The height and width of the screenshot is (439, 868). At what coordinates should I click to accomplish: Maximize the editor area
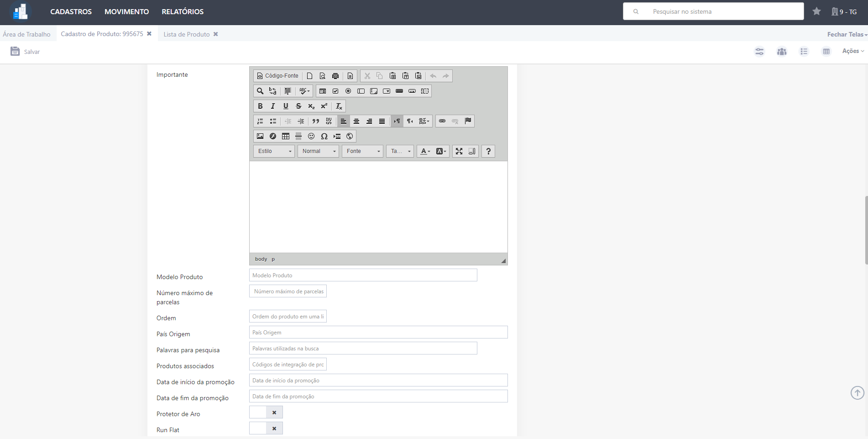tap(459, 151)
